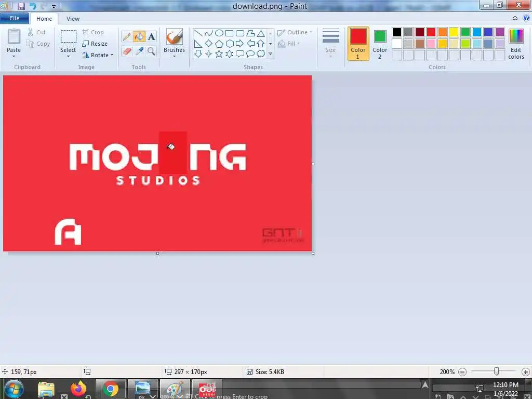Viewport: 532px width, 399px height.
Task: Open Firefox from the taskbar
Action: tap(78, 389)
